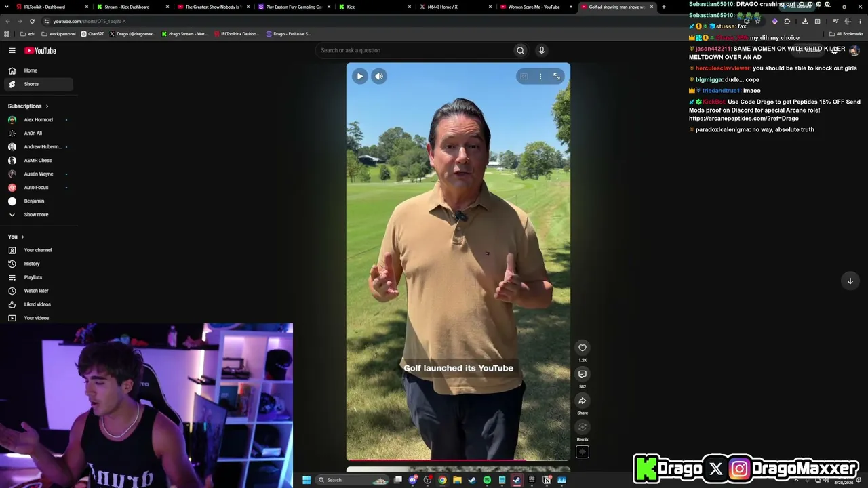868x488 pixels.
Task: Open the Arcane Peptides link in chat
Action: tap(744, 119)
